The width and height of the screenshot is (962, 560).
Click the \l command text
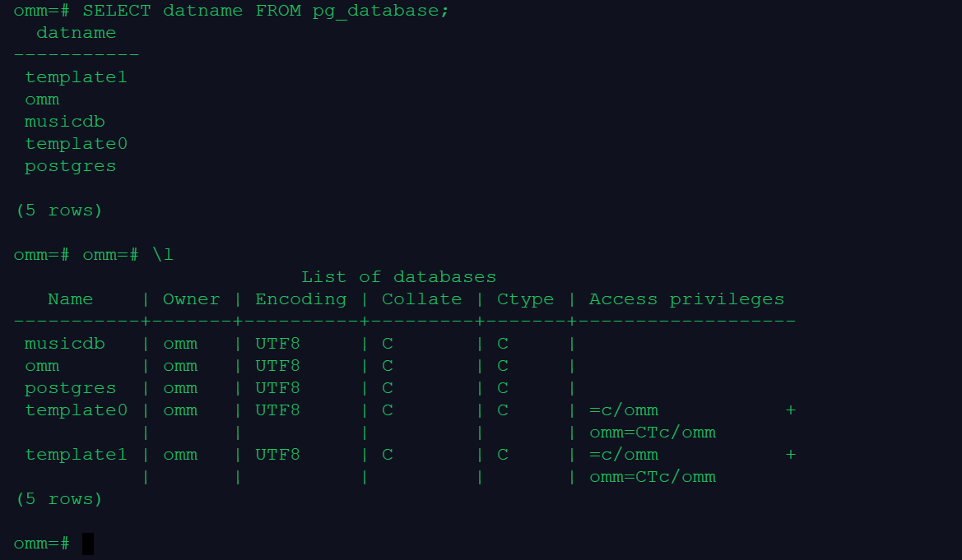pyautogui.click(x=162, y=255)
